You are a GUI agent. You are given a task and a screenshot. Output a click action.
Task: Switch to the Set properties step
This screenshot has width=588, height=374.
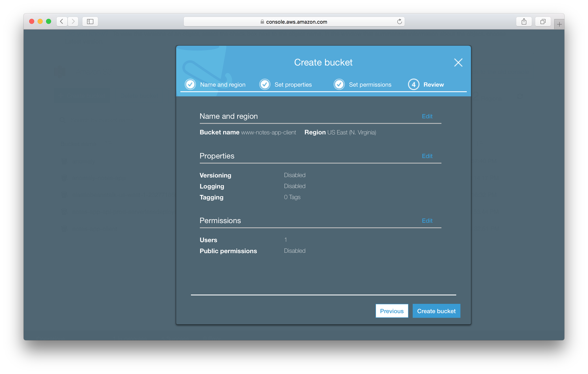pyautogui.click(x=293, y=85)
